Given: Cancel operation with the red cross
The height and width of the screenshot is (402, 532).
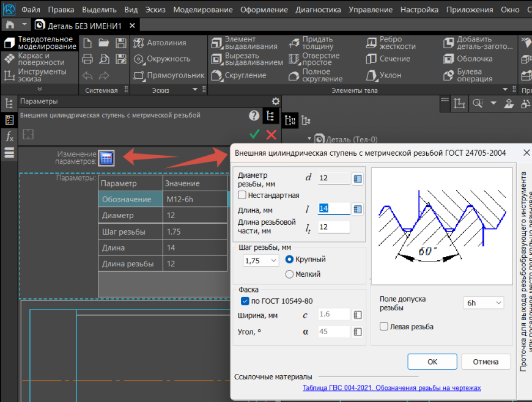Looking at the screenshot, I should pyautogui.click(x=271, y=134).
